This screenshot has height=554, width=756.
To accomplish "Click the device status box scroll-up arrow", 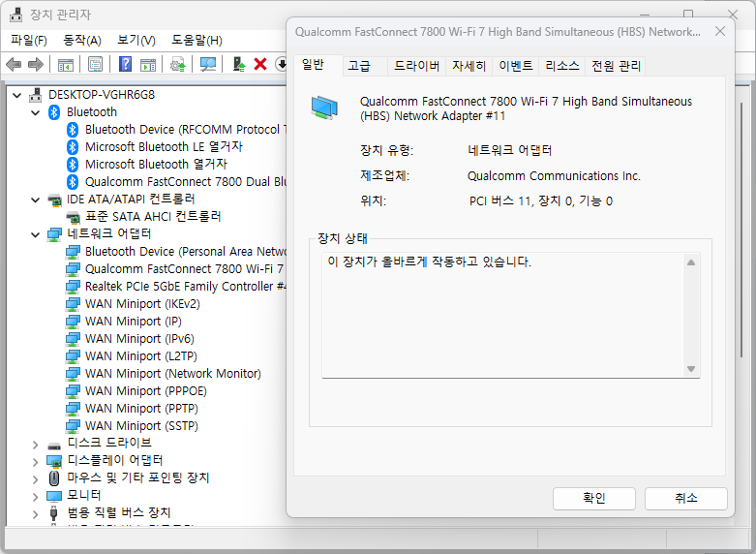I will 691,262.
